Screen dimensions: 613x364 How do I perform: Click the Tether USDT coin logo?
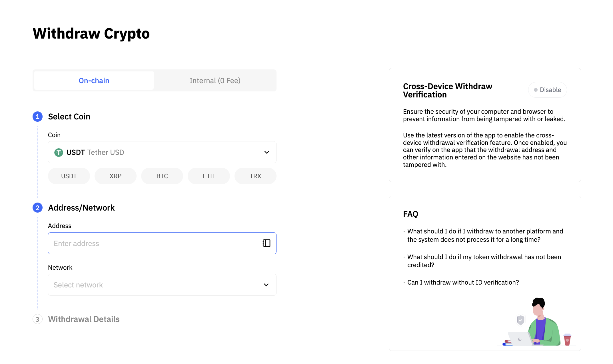(59, 152)
